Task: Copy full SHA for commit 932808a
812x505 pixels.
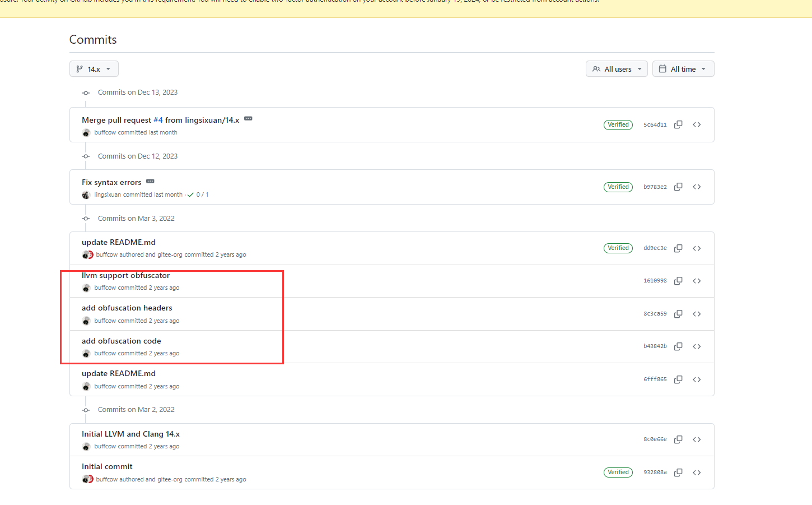Action: [678, 472]
